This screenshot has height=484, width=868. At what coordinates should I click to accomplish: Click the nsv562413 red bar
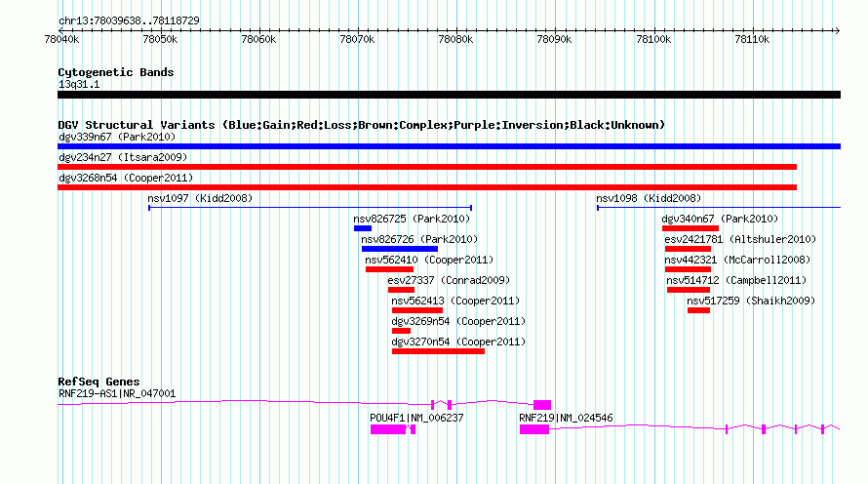tap(417, 310)
